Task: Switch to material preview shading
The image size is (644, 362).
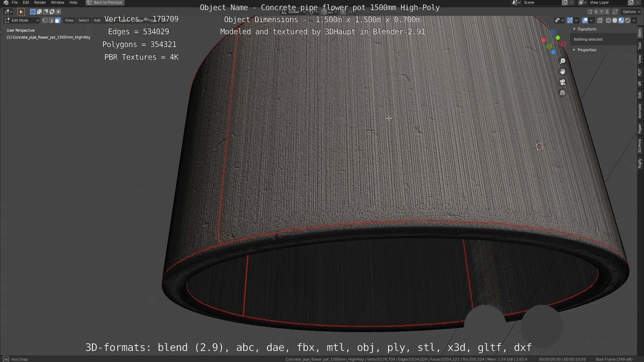Action: [621, 20]
